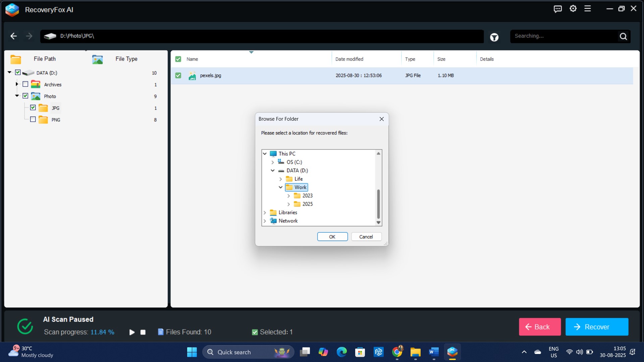Open the hamburger menu in title bar
This screenshot has width=644, height=362.
click(588, 9)
